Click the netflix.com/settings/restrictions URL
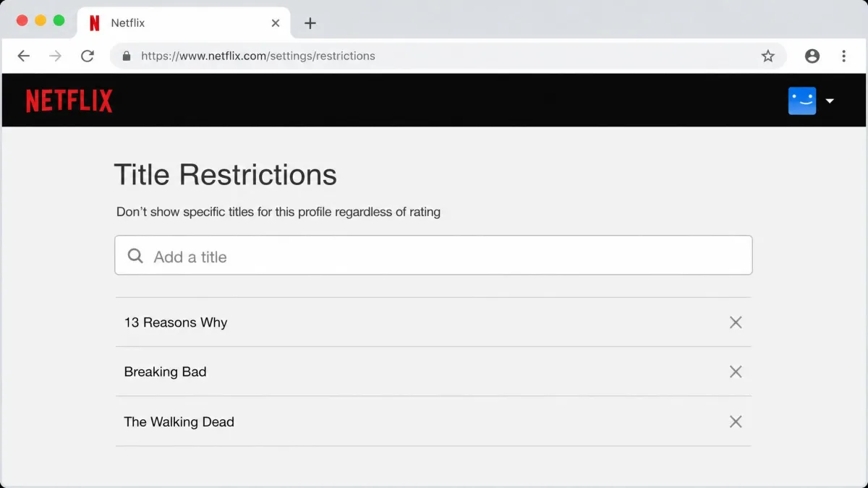 click(x=258, y=56)
